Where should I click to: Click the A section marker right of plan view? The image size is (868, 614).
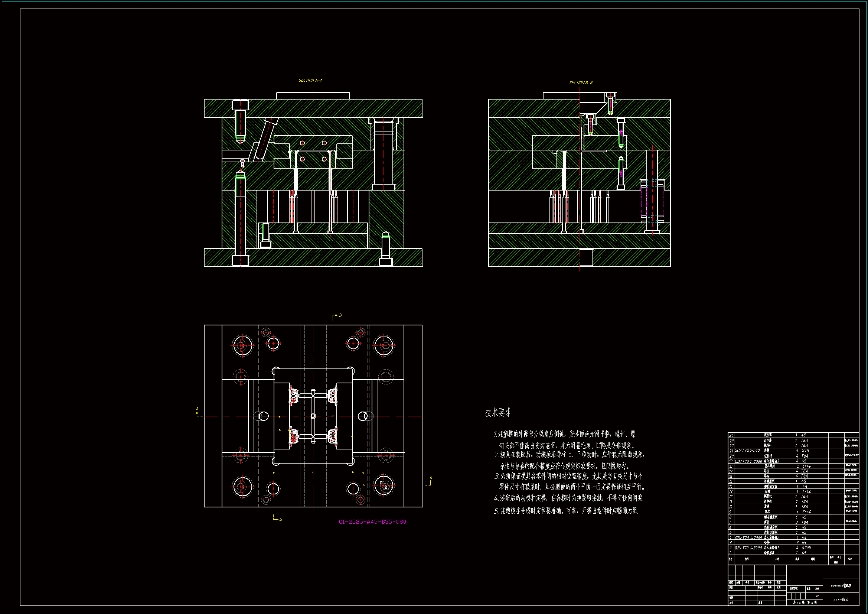(430, 478)
